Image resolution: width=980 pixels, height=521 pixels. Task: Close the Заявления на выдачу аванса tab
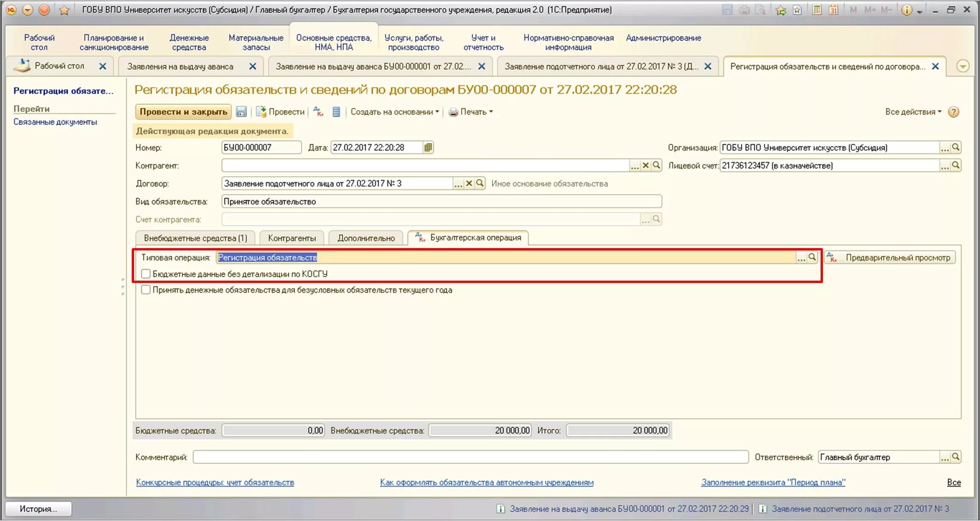253,67
